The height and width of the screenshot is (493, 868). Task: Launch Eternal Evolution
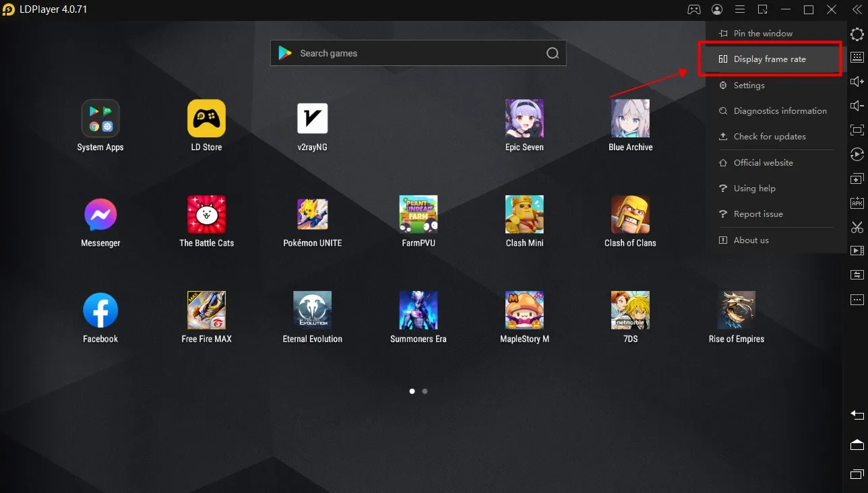tap(313, 310)
